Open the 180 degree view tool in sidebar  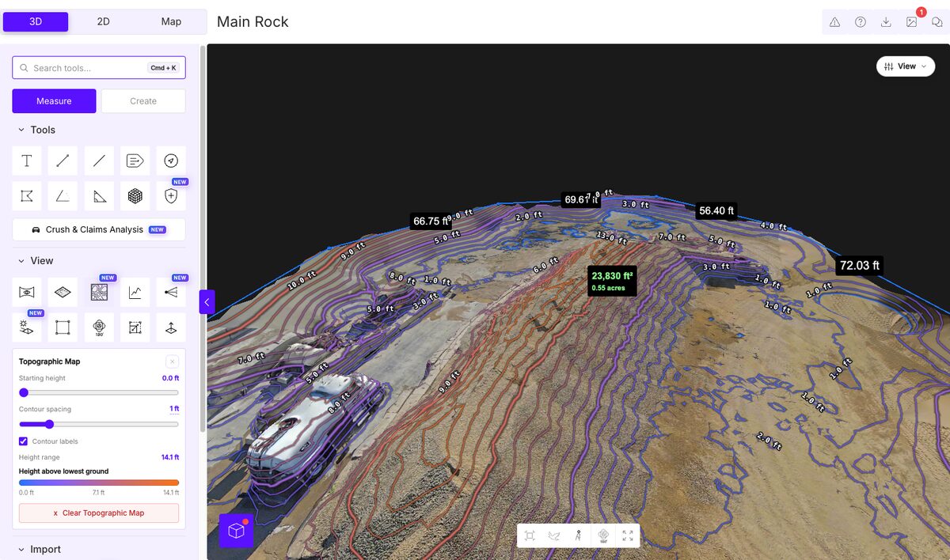(x=99, y=327)
